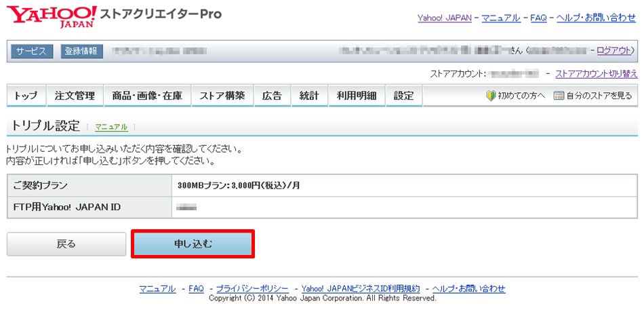Click ストアアカウント切り替え link
644x314 pixels.
[597, 74]
